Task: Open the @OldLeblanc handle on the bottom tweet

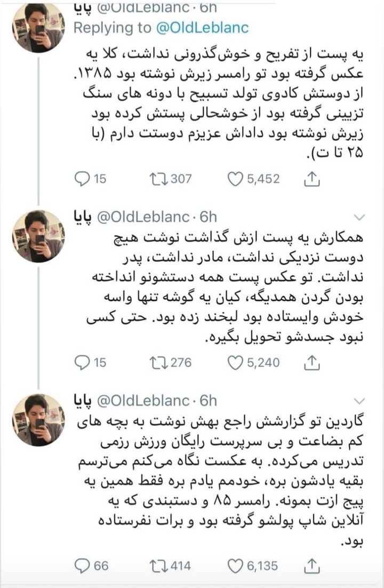Action: 142,400
